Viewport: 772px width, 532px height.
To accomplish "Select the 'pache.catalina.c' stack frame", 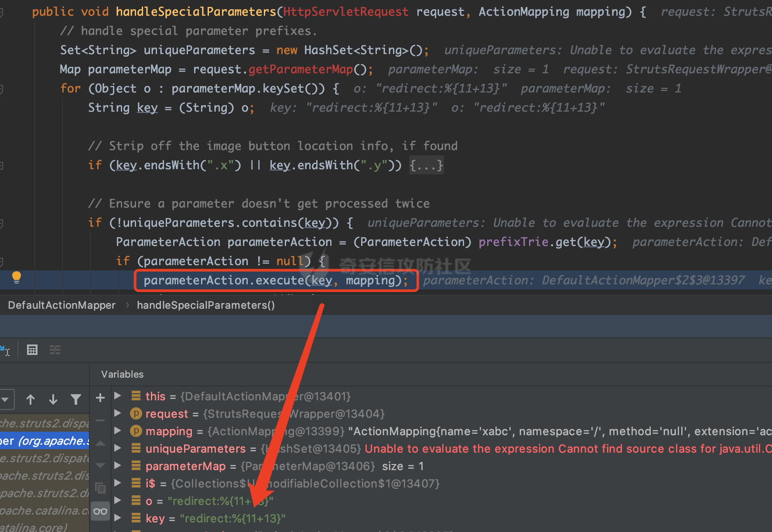I will click(44, 511).
